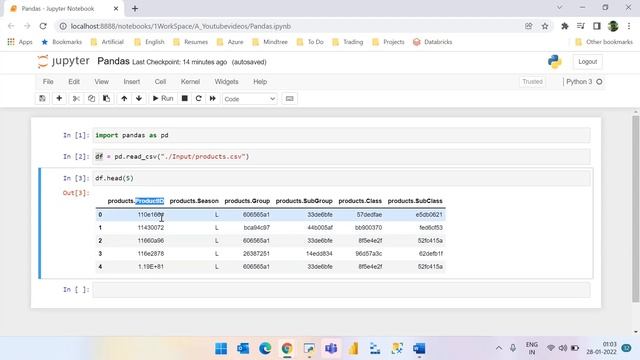Open a new browser tab
The width and height of the screenshot is (640, 360).
135,8
